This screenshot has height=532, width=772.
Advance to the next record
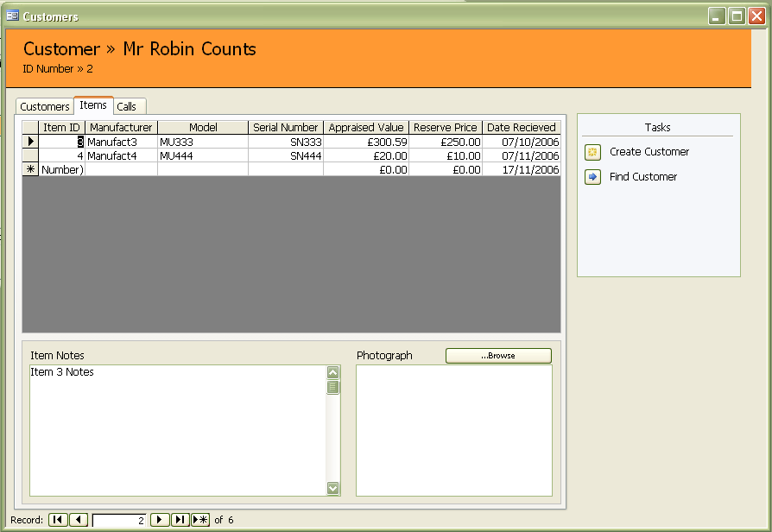tap(160, 520)
